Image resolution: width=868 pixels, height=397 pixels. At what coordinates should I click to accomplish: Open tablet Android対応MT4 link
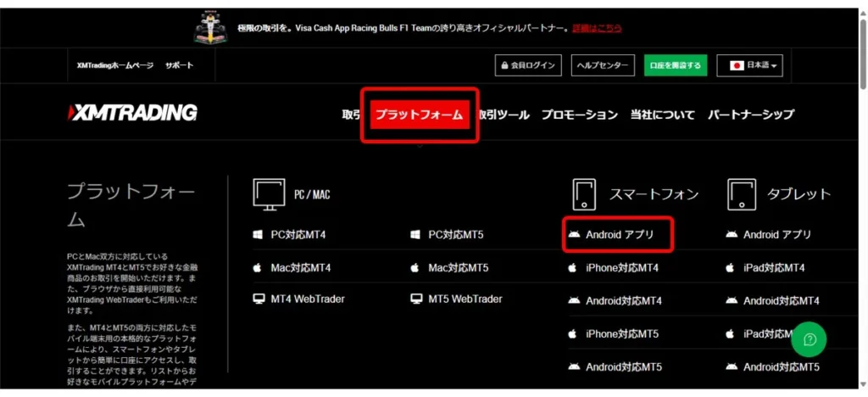782,301
